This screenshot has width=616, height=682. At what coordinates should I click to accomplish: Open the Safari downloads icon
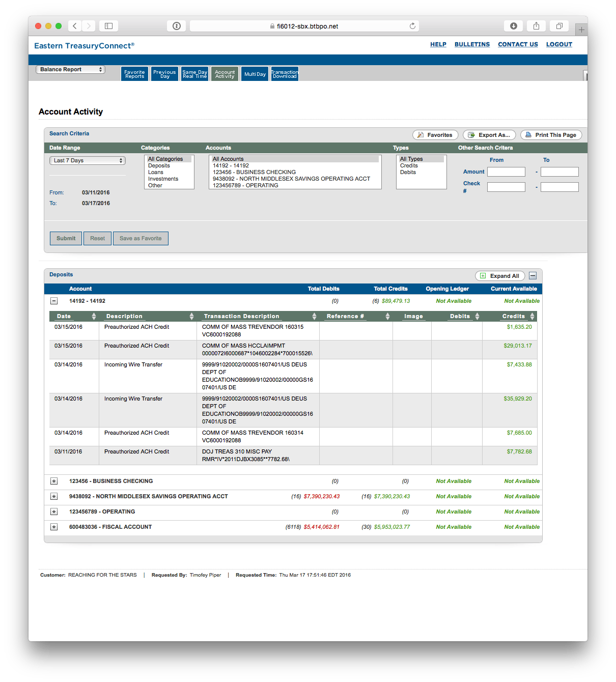coord(514,26)
